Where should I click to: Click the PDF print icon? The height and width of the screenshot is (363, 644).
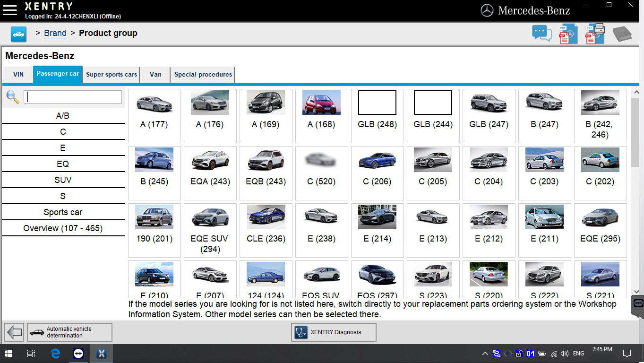[595, 34]
